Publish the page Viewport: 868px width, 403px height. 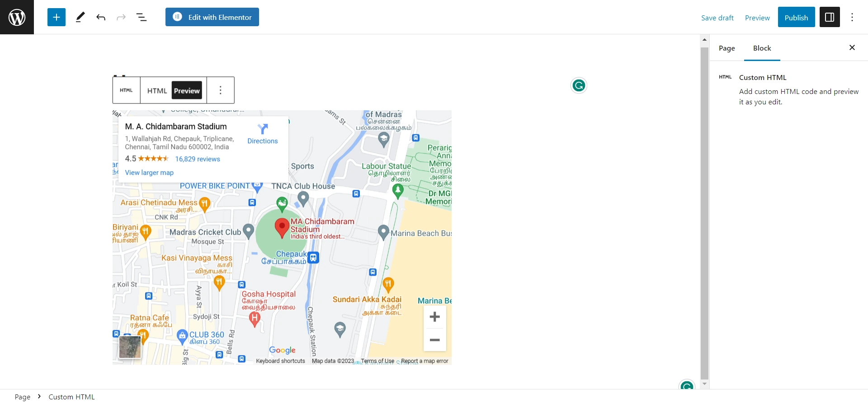point(796,17)
